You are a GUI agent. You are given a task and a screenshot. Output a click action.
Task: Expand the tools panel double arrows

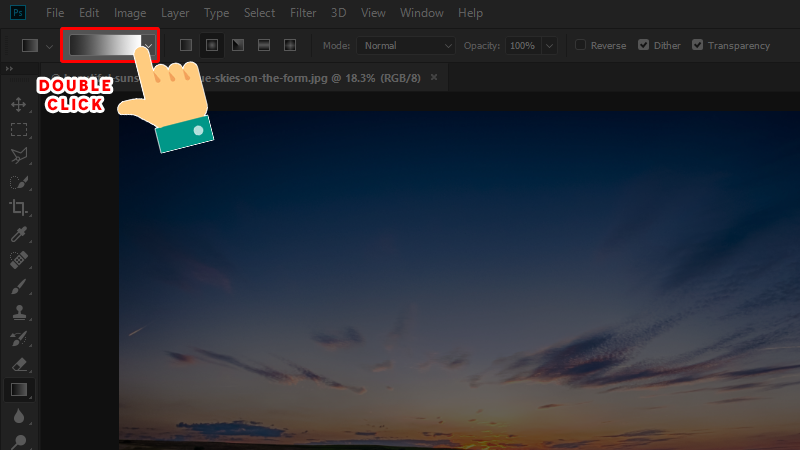pos(9,68)
